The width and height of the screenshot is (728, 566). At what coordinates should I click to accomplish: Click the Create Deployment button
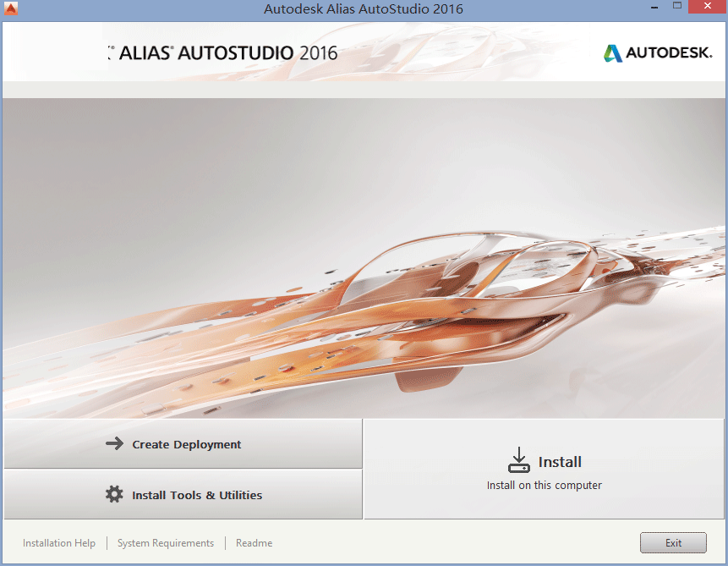[183, 444]
